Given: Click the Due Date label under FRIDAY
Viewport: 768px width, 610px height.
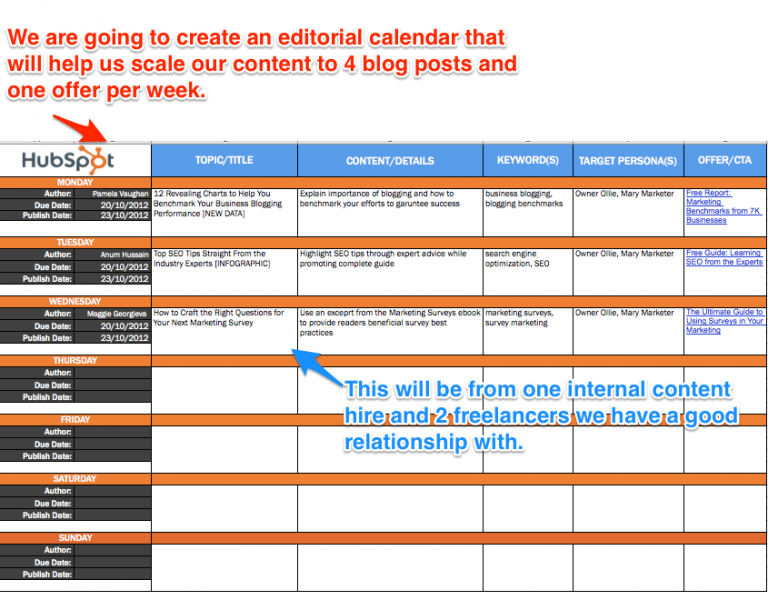Looking at the screenshot, I should pos(53,444).
